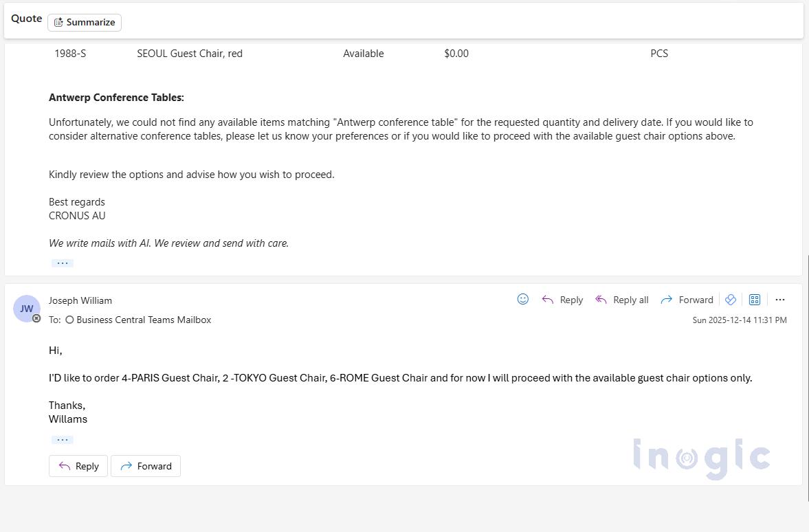Click the Reply all double-arrow icon
The image size is (809, 532).
coord(602,299)
